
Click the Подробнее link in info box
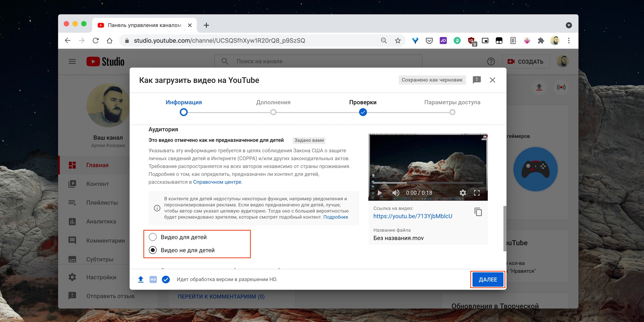tap(336, 217)
